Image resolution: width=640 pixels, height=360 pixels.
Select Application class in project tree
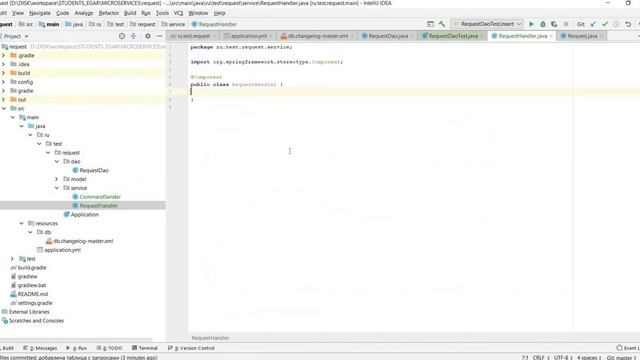pos(84,214)
